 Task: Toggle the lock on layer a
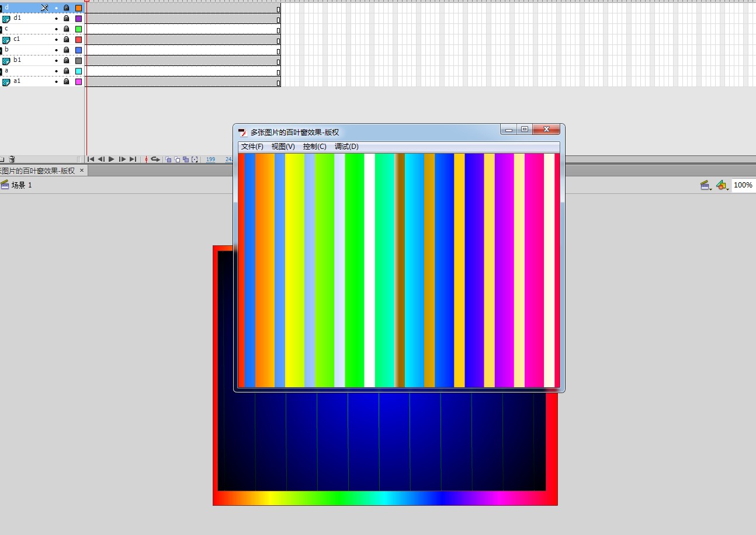coord(66,71)
